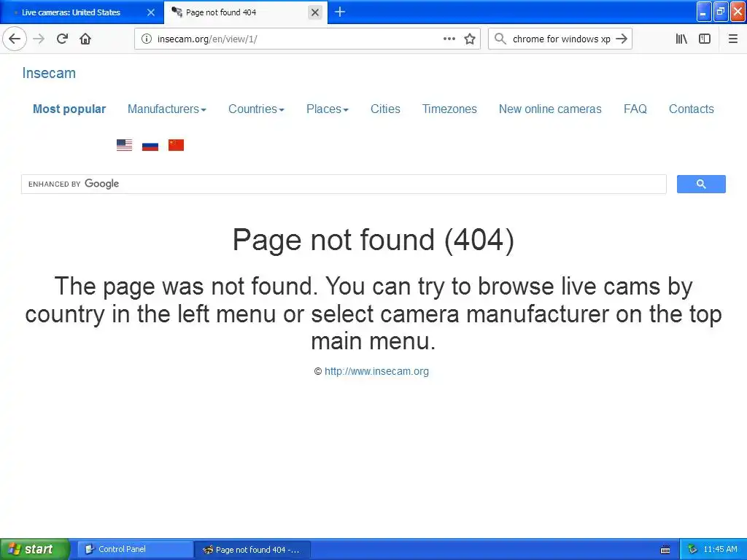747x560 pixels.
Task: Open the Contacts page
Action: (692, 109)
